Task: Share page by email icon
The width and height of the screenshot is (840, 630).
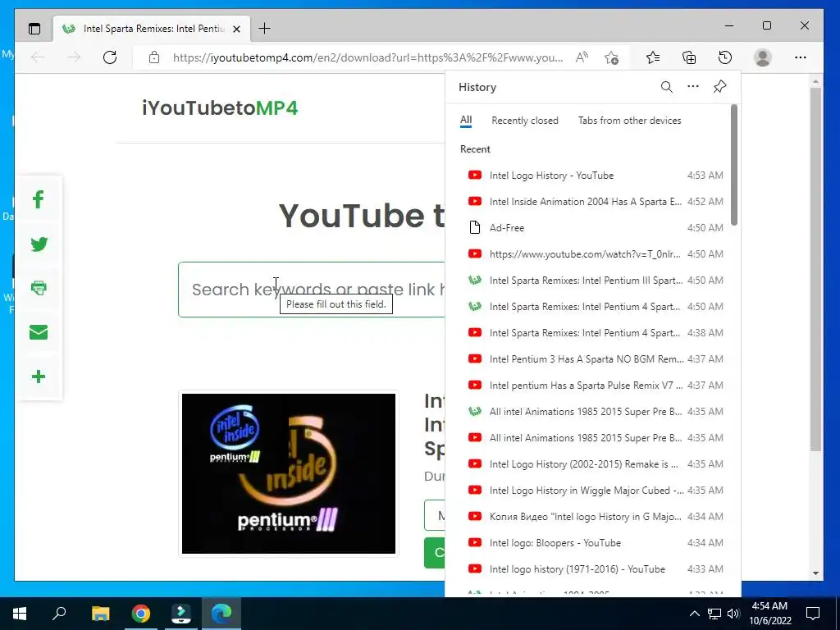Action: click(x=39, y=332)
